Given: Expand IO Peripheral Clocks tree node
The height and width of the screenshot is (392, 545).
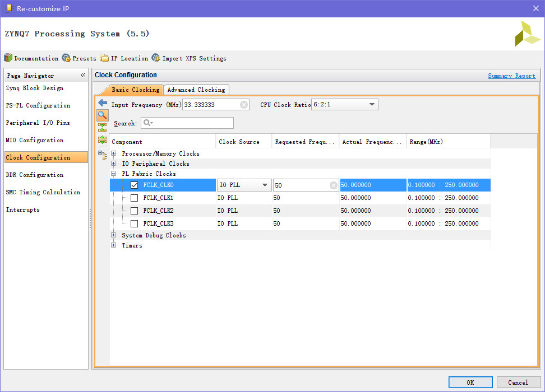Looking at the screenshot, I should [x=113, y=163].
